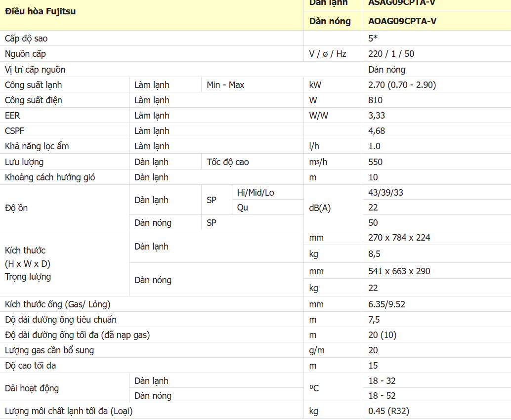Image resolution: width=511 pixels, height=420 pixels.
Task: Click the "Điều hòa Fujitsu" table header
Action: 41,11
